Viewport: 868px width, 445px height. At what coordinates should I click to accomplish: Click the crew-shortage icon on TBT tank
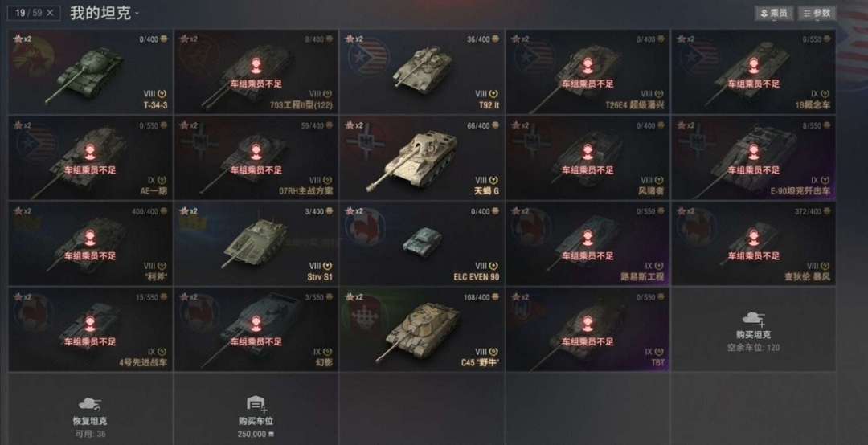point(588,323)
